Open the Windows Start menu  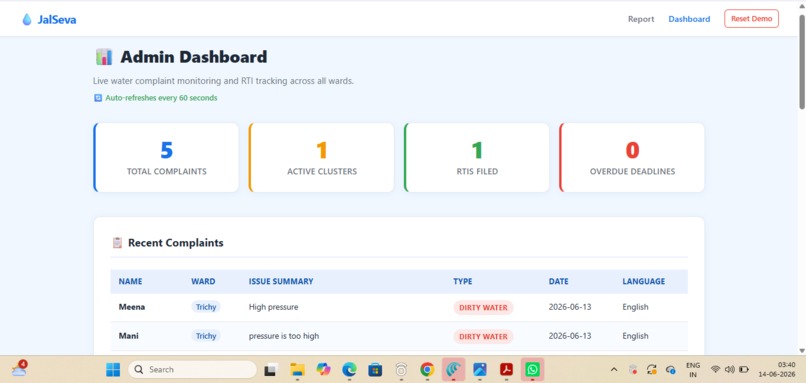point(113,369)
